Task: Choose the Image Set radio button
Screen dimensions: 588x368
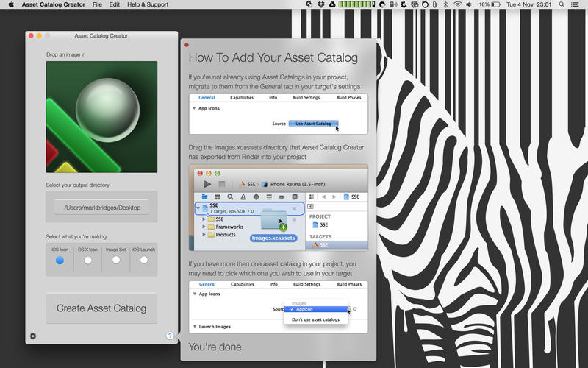Action: click(x=115, y=260)
